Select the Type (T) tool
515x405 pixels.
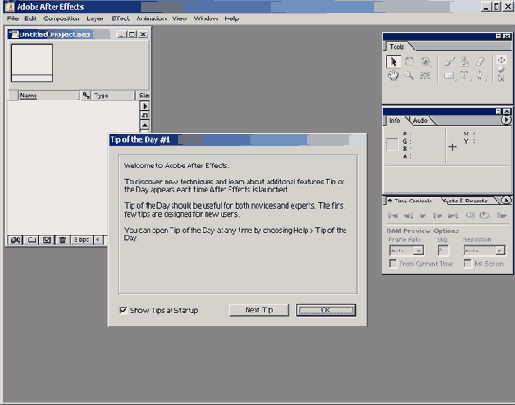465,76
